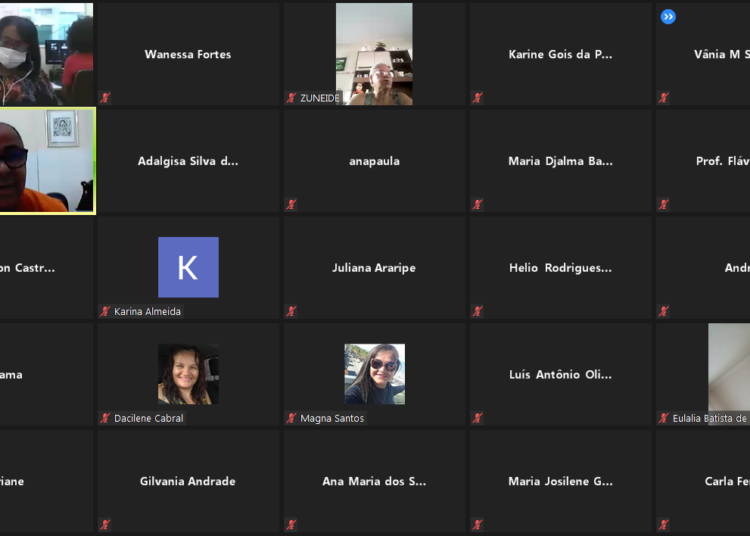Select Karina Almeida's blue K avatar
Image resolution: width=750 pixels, height=536 pixels.
pos(188,267)
